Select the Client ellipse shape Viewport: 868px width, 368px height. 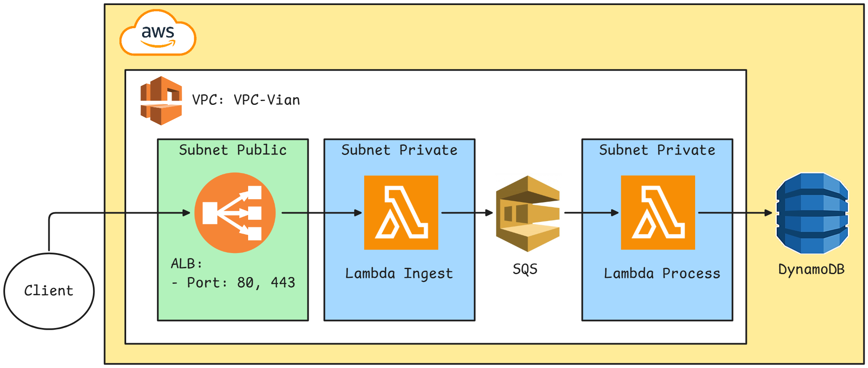[x=49, y=291]
